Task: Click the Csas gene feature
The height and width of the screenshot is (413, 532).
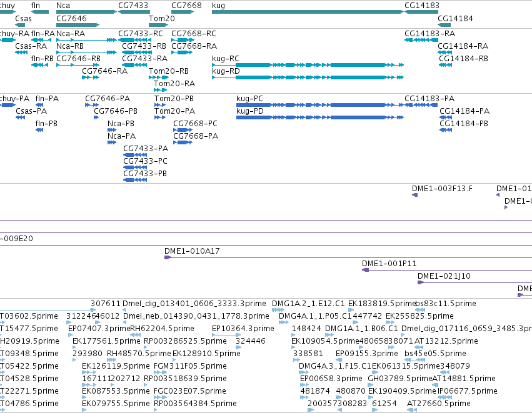Action: tap(20, 25)
